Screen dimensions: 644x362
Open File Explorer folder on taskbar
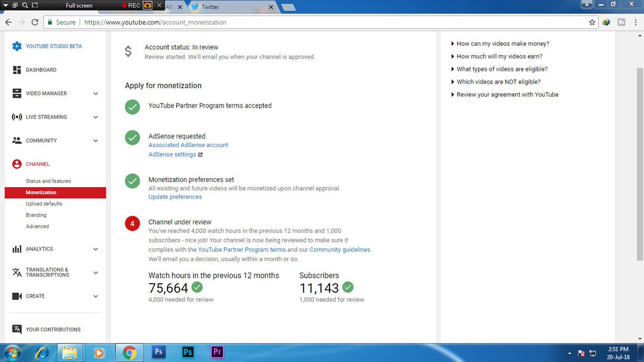pos(70,353)
